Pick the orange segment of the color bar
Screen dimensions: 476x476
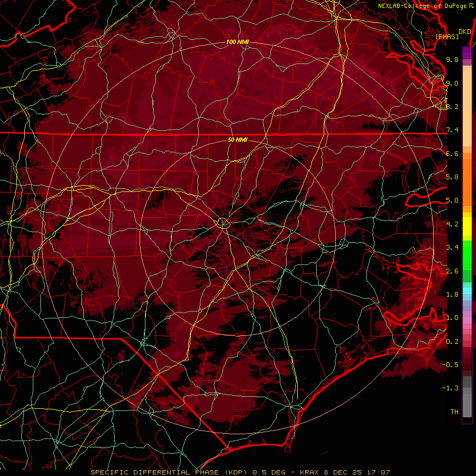click(x=467, y=182)
